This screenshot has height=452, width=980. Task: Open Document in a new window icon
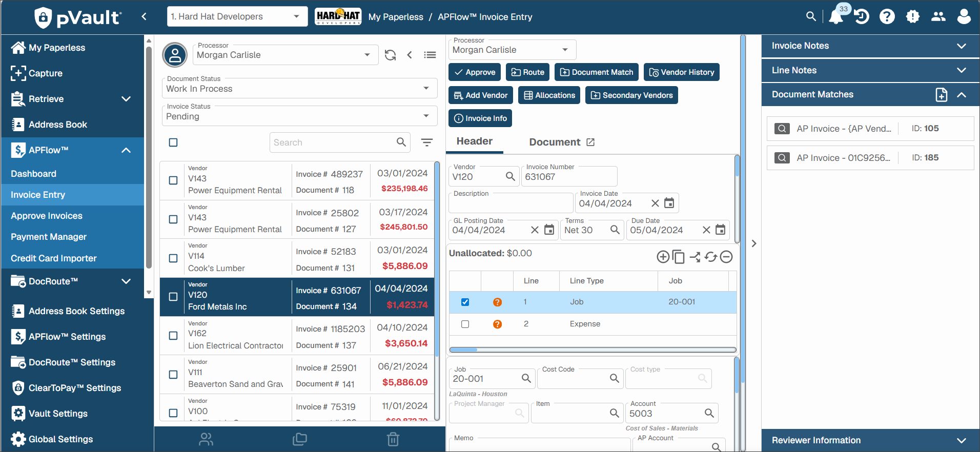(x=590, y=142)
